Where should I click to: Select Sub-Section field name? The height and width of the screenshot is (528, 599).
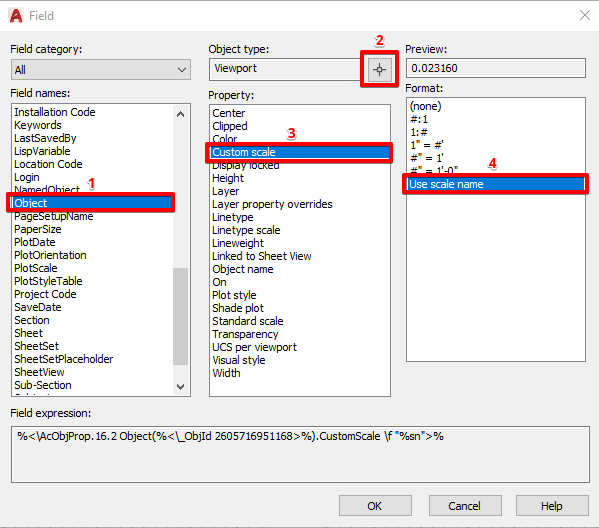43,385
